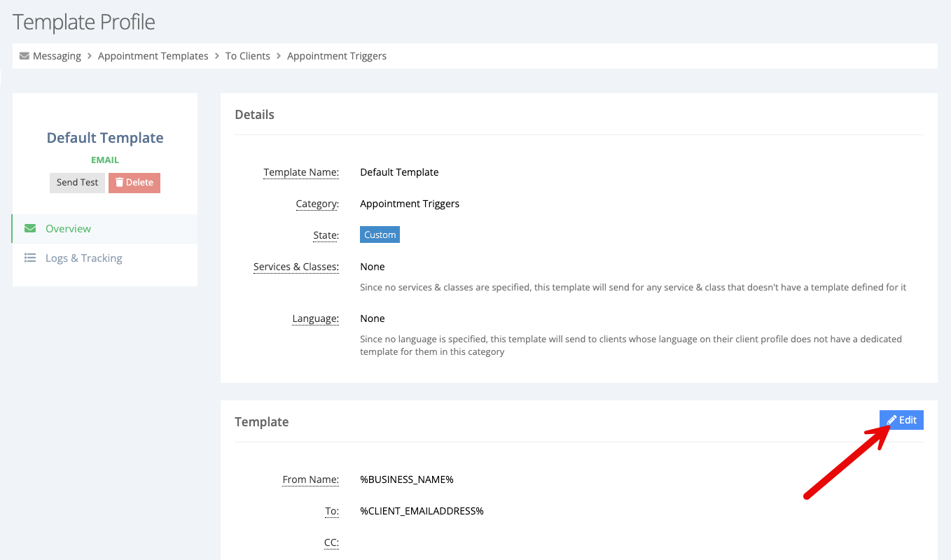Open the Logs & Tracking tab

click(104, 258)
